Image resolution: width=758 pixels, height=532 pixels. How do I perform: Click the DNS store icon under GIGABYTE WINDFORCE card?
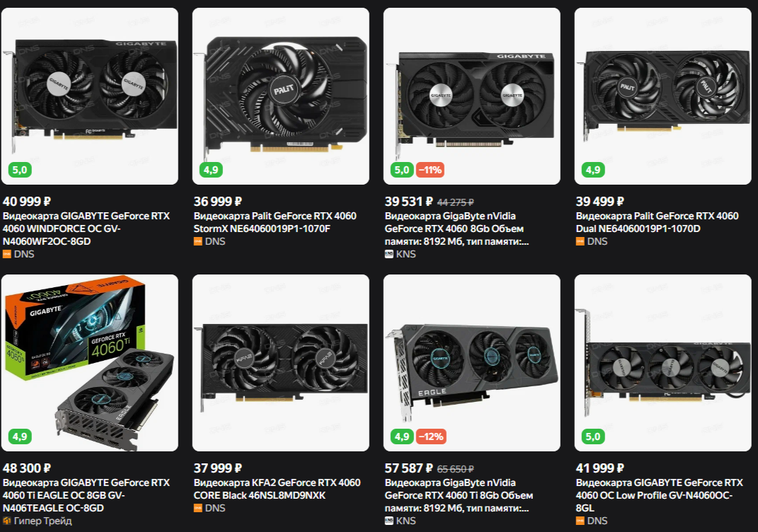(7, 254)
